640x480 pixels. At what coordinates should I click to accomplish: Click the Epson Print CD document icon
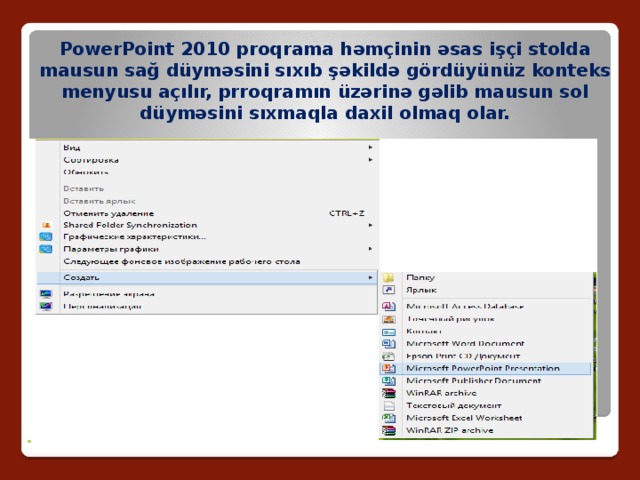[389, 356]
